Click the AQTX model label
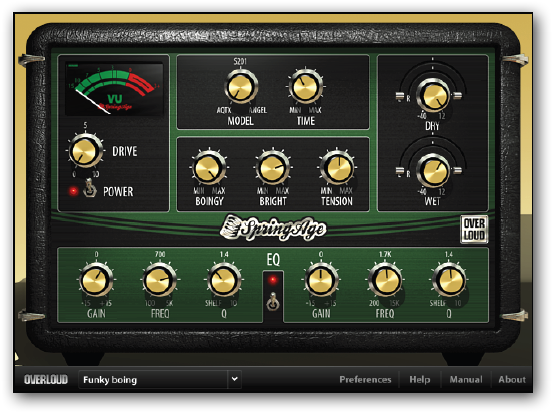This screenshot has height=413, width=553. tap(224, 110)
